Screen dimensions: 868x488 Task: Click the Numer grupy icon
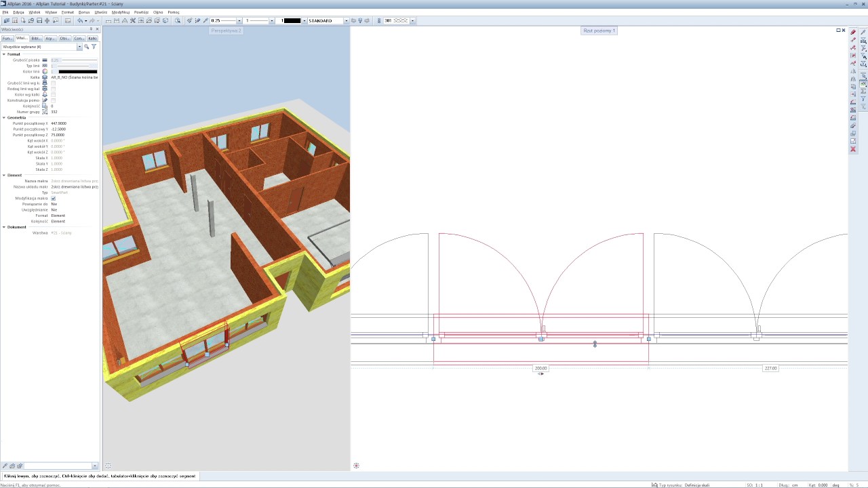click(45, 112)
